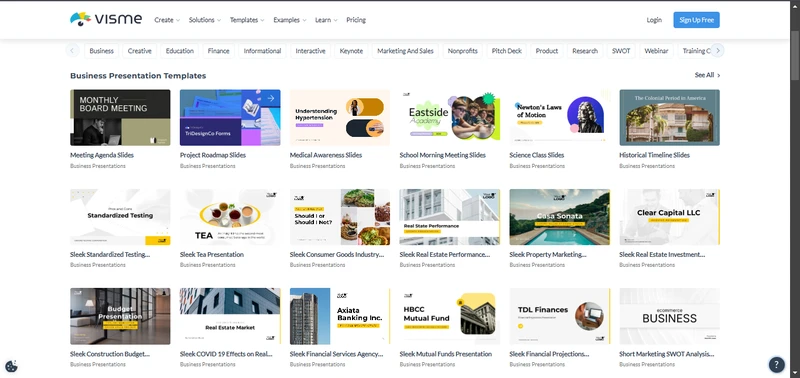The image size is (800, 378).
Task: Click Sleek Tea Presentation title
Action: coord(212,255)
